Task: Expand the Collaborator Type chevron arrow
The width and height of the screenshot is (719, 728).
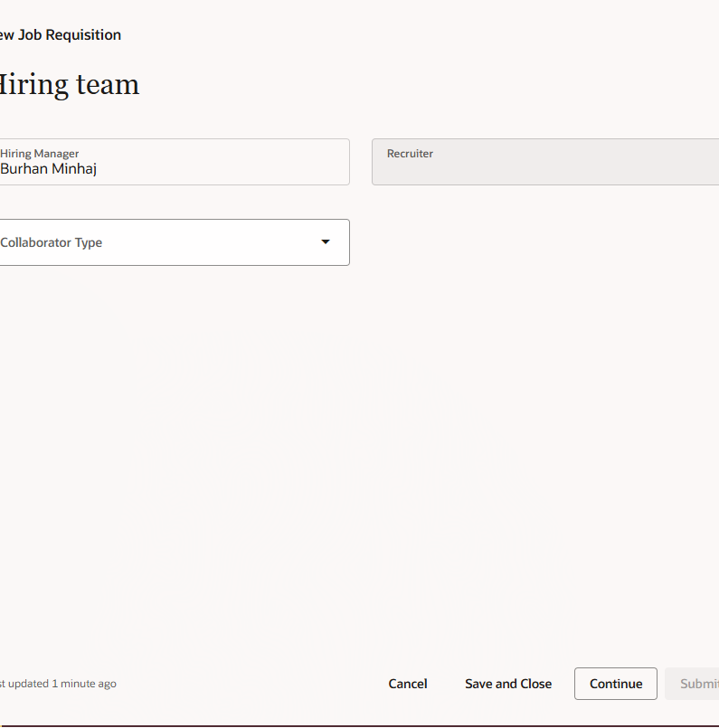Action: coord(325,241)
